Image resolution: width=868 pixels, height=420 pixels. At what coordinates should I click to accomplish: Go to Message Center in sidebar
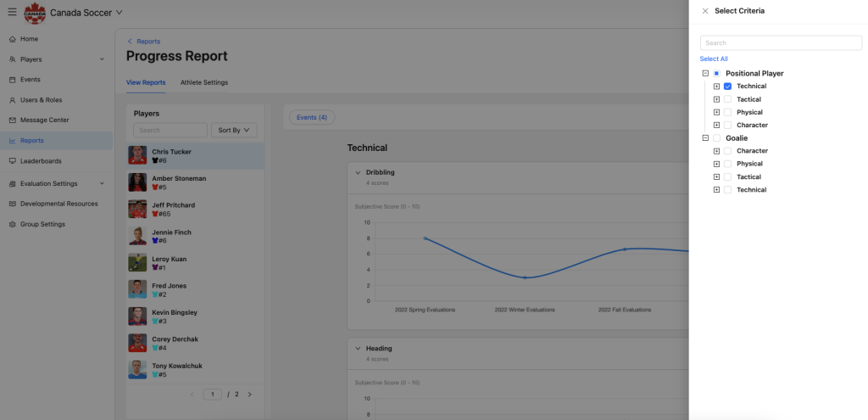tap(44, 120)
